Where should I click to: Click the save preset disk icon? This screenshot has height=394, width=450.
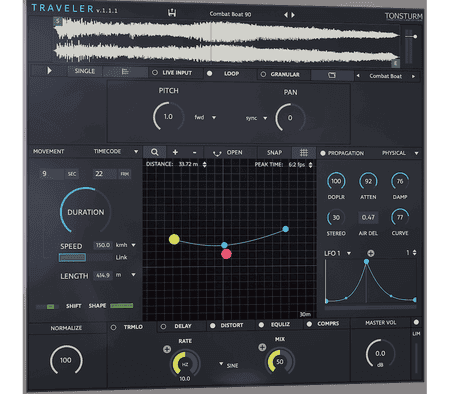pyautogui.click(x=172, y=13)
